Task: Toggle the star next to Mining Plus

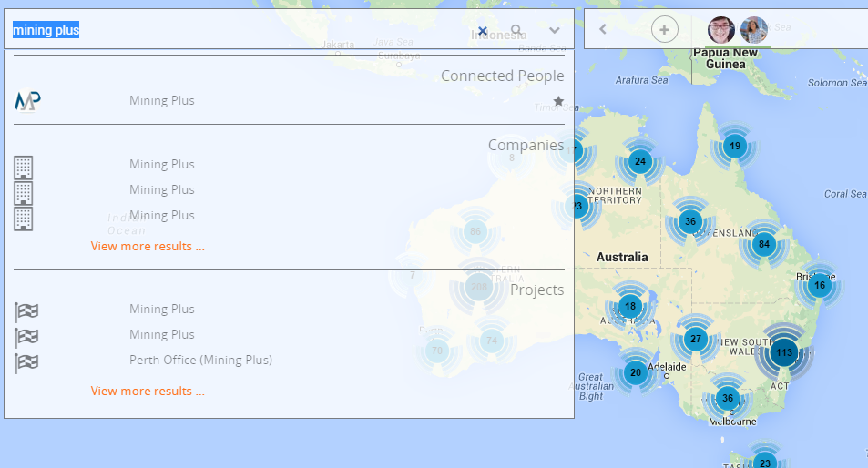Action: (558, 101)
